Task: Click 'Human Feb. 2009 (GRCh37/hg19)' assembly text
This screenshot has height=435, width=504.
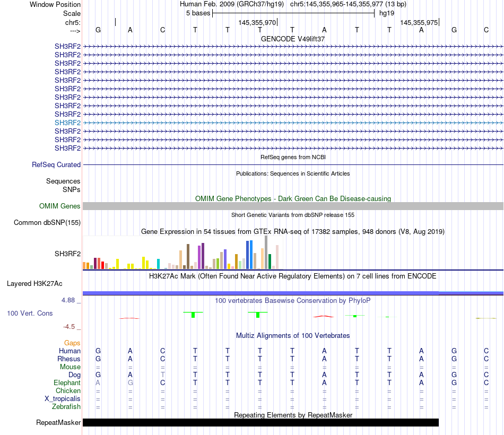Action: pyautogui.click(x=232, y=4)
